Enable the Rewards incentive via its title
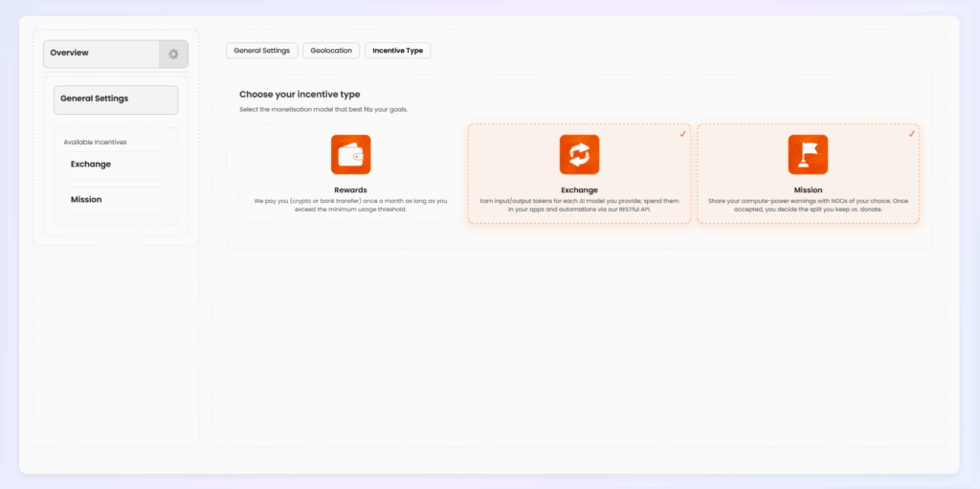 350,189
